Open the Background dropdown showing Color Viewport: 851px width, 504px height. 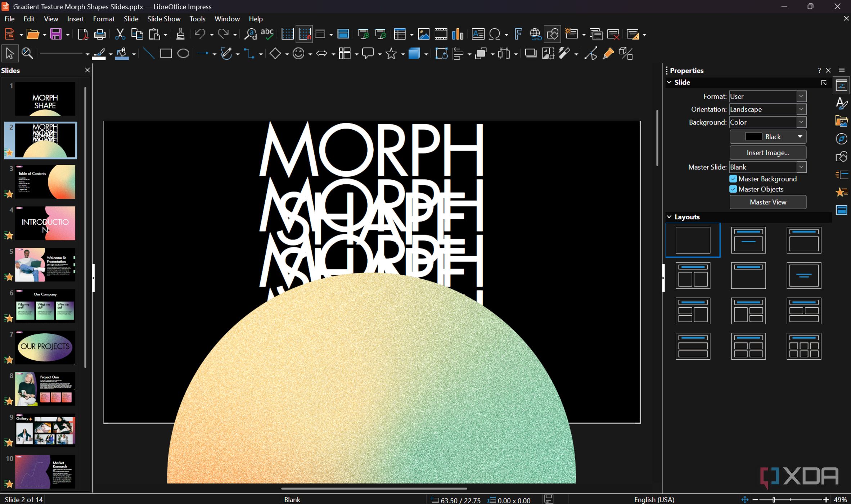click(x=768, y=122)
